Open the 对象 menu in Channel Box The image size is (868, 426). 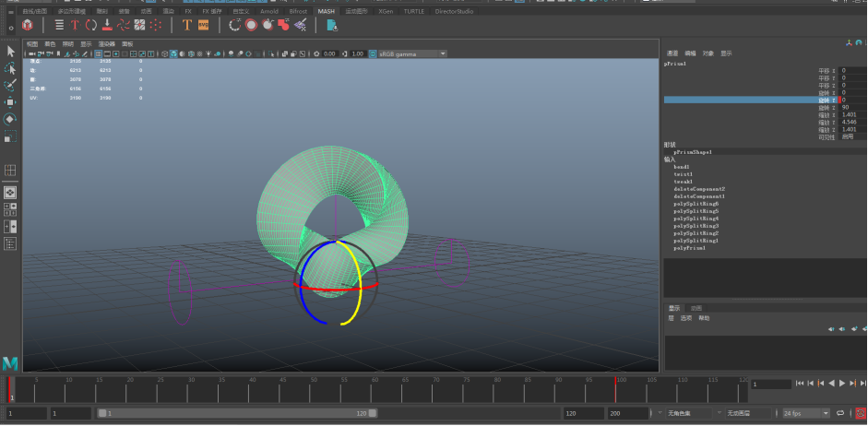pyautogui.click(x=708, y=53)
